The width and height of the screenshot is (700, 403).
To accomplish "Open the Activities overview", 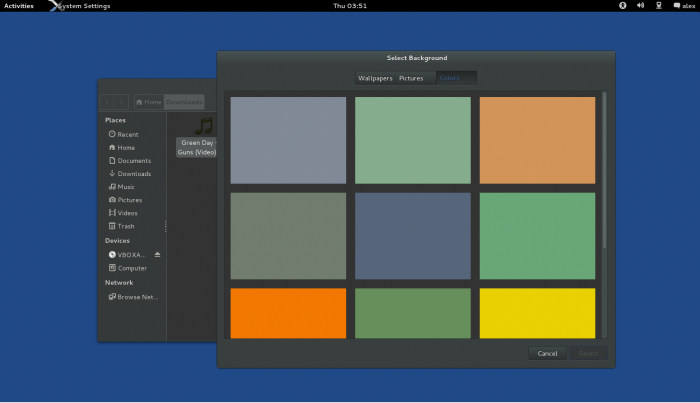I will pos(18,6).
